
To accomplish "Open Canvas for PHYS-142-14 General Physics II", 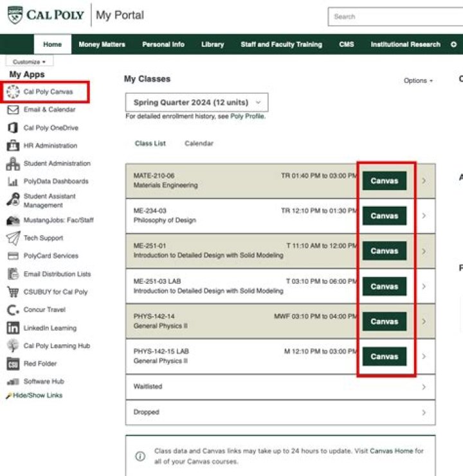I will tap(385, 321).
